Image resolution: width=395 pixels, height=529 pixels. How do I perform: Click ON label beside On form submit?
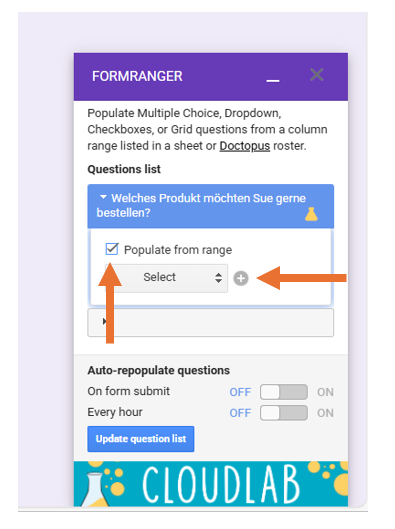point(325,392)
